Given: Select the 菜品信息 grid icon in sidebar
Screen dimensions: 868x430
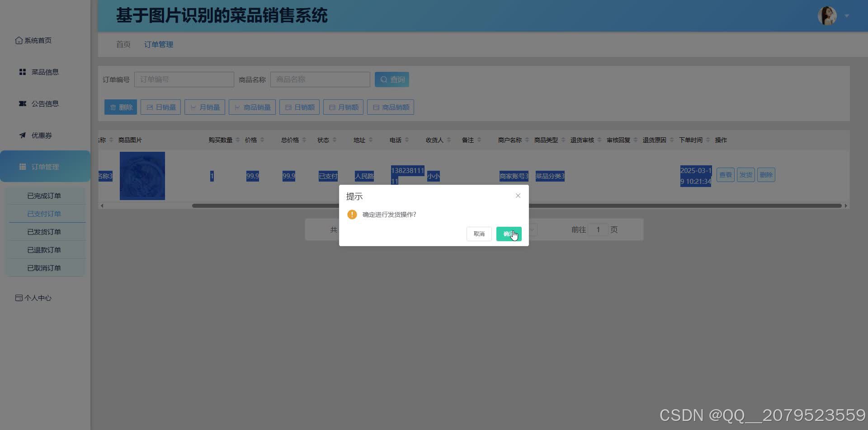Looking at the screenshot, I should pos(22,71).
